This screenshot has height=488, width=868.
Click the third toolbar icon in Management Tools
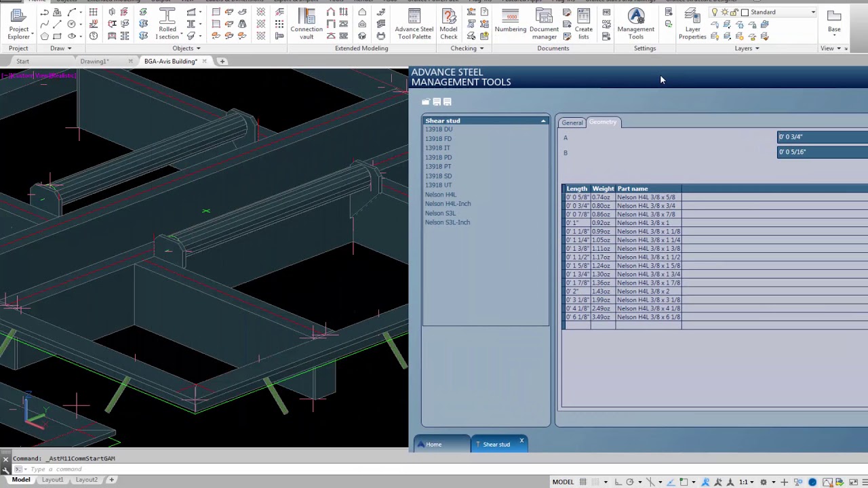[448, 102]
